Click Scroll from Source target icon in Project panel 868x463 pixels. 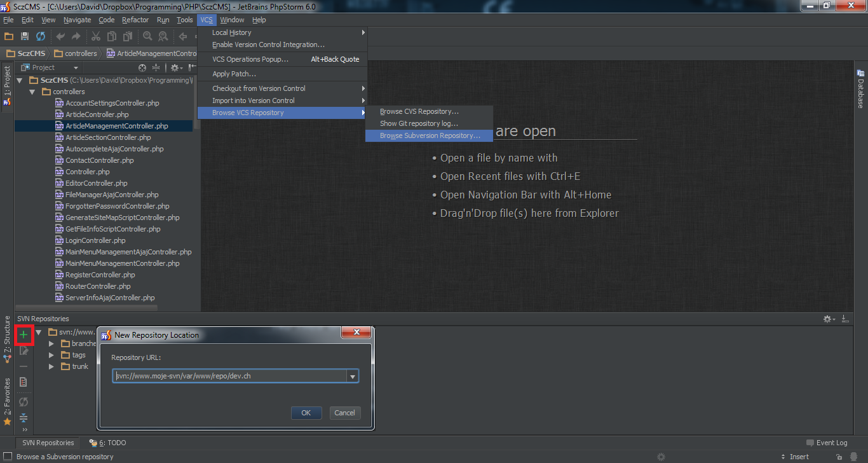coord(142,67)
